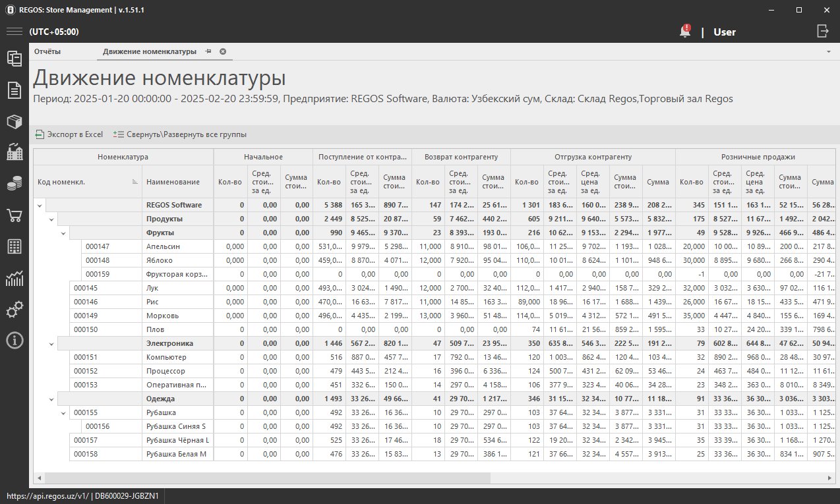Image resolution: width=840 pixels, height=504 pixels.
Task: Open the shopping cart section in sidebar
Action: [x=15, y=215]
